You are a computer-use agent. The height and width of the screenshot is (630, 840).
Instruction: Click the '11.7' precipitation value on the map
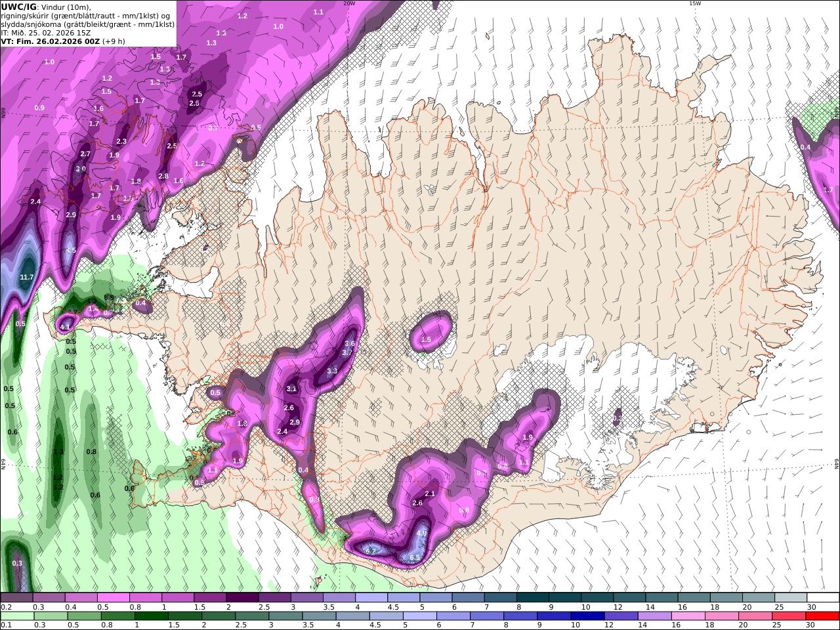(x=27, y=278)
